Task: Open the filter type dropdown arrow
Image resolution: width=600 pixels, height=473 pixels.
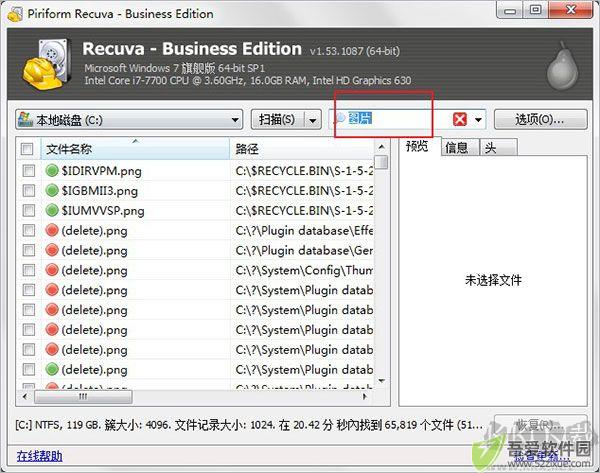Action: click(x=478, y=120)
